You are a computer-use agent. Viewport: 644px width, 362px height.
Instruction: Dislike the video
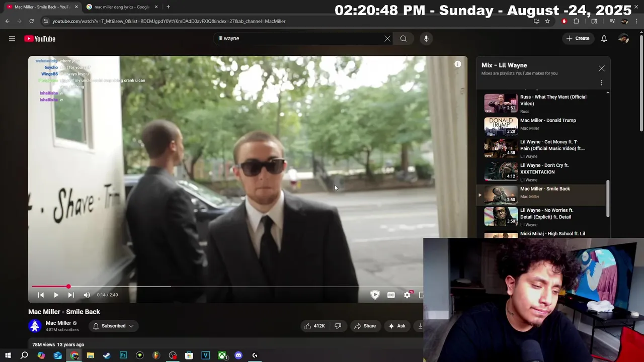click(338, 326)
